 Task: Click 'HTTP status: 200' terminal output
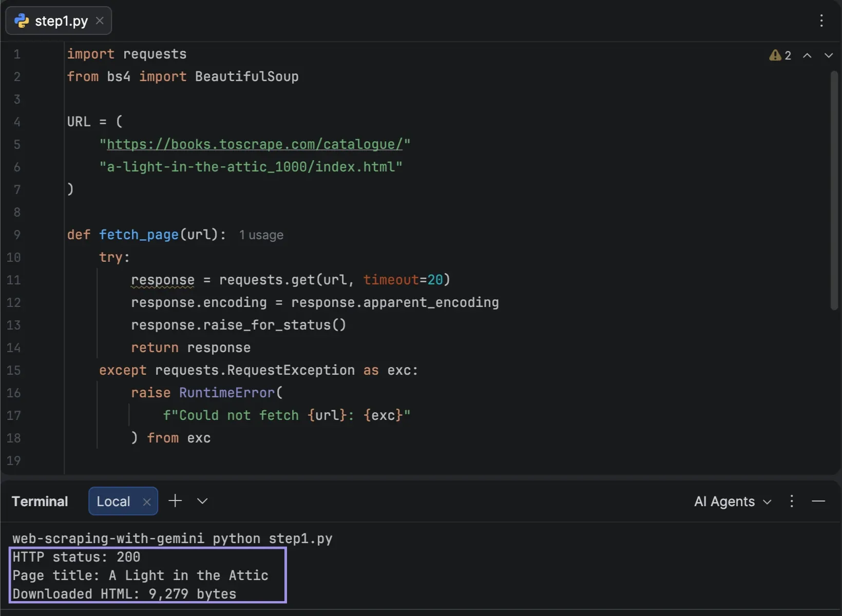(76, 557)
